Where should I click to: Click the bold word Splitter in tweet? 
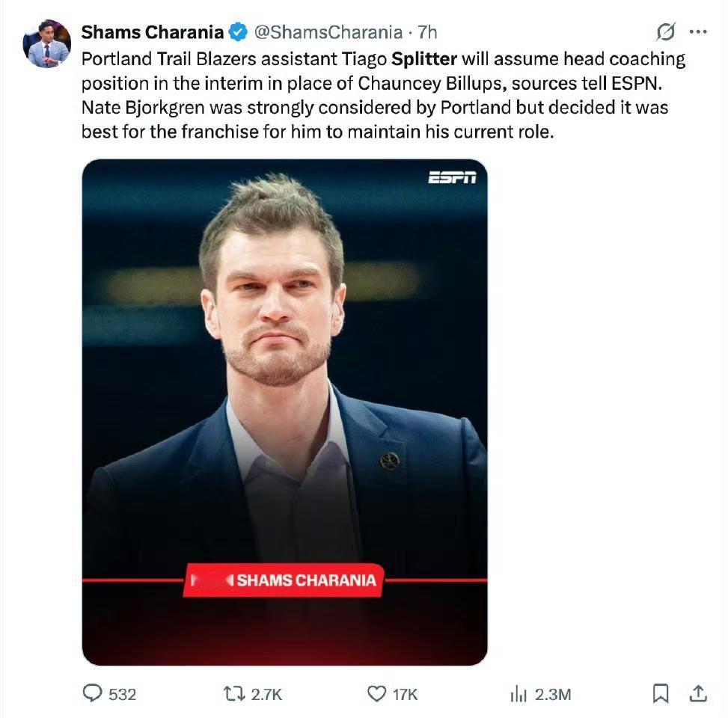(x=424, y=58)
